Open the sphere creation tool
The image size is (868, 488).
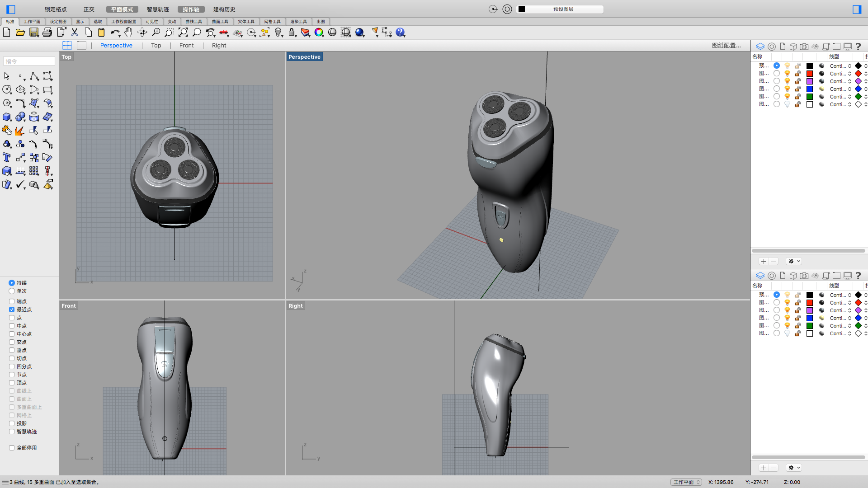click(20, 117)
